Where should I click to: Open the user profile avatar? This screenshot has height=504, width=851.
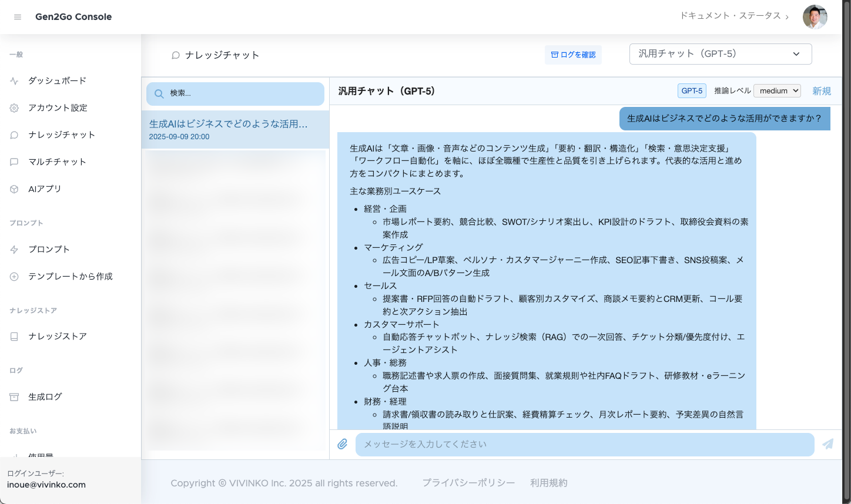coord(815,17)
